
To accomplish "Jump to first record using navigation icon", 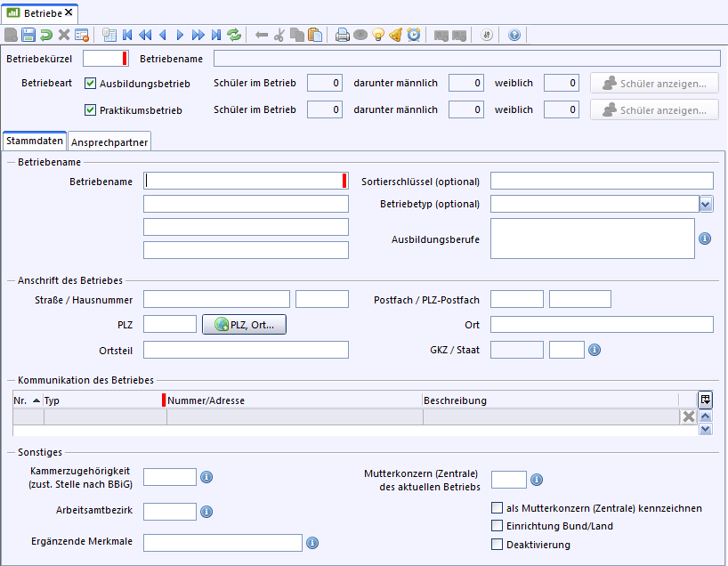I will (127, 36).
